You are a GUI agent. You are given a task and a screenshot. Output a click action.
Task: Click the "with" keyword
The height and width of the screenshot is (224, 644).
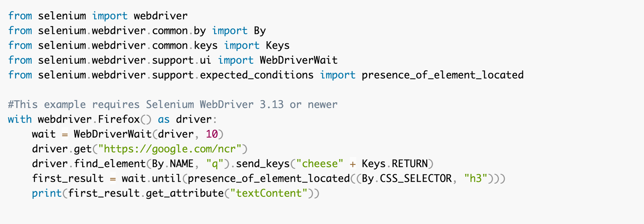(20, 120)
